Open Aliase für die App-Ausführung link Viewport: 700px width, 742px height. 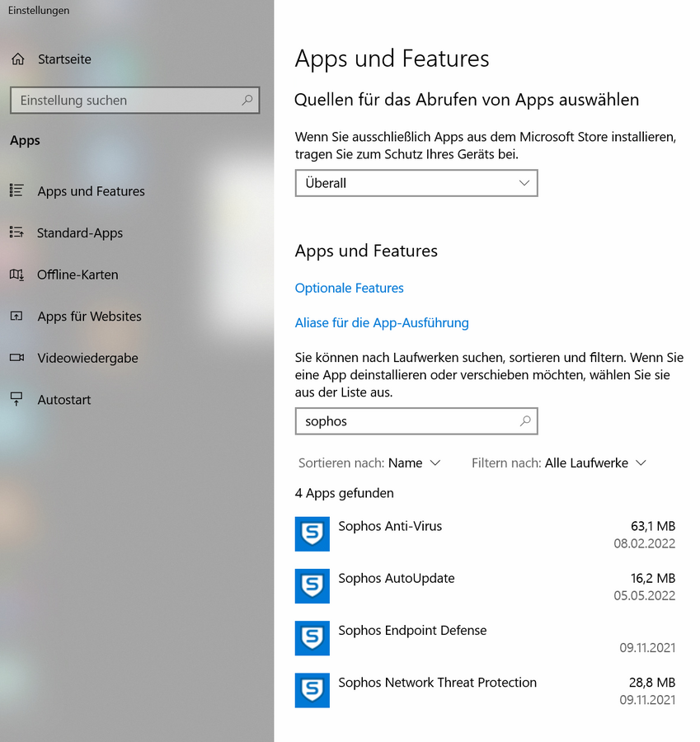[382, 322]
